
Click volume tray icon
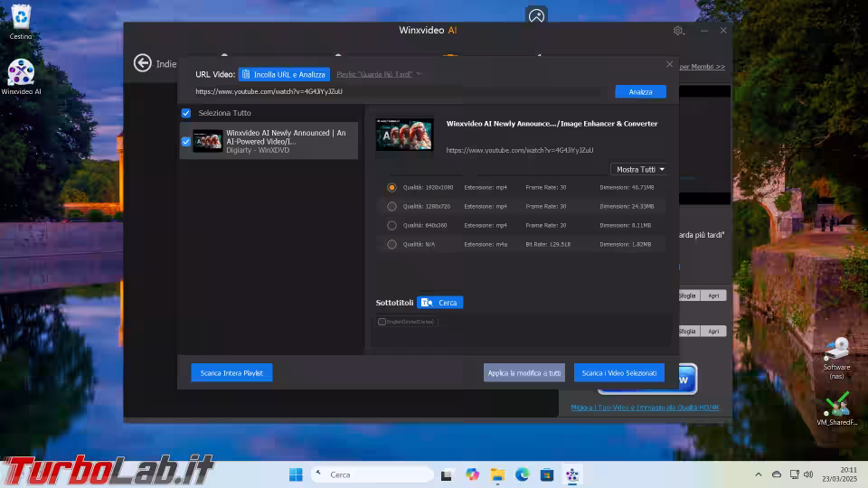click(x=808, y=474)
